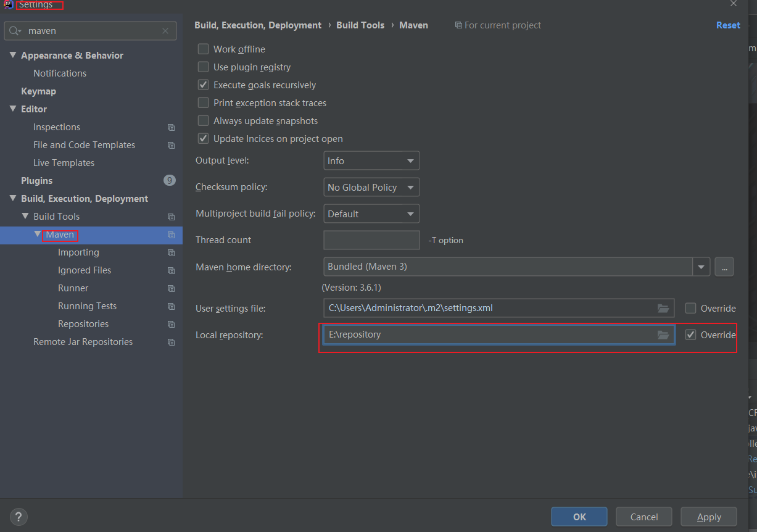Select Inspections in the Editor section
Image resolution: width=757 pixels, height=532 pixels.
(57, 127)
